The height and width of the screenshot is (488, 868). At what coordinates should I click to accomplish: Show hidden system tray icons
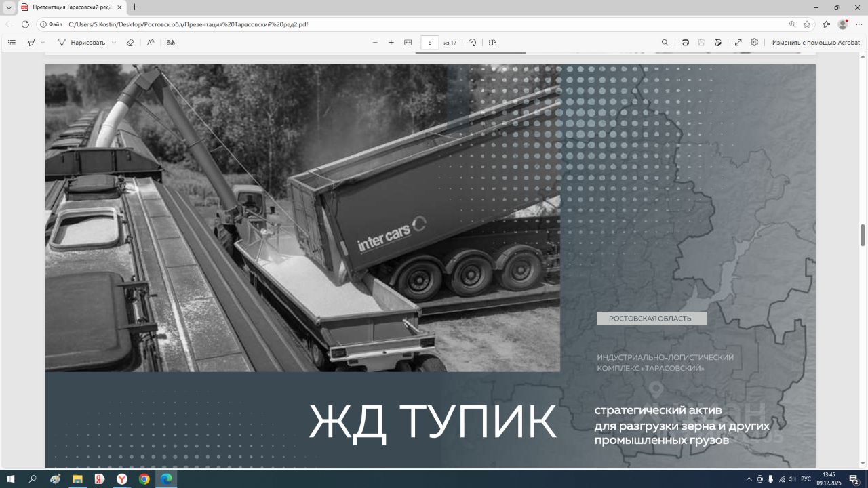coord(749,479)
